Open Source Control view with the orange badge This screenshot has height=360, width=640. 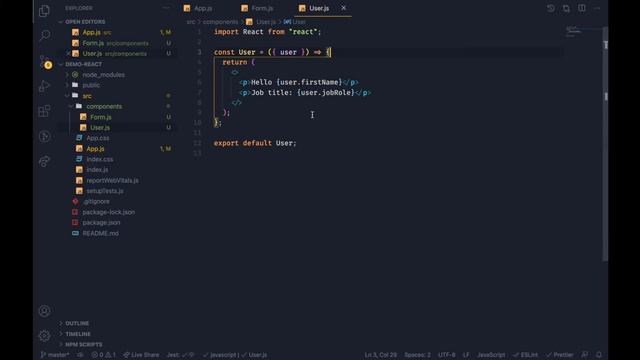46,62
